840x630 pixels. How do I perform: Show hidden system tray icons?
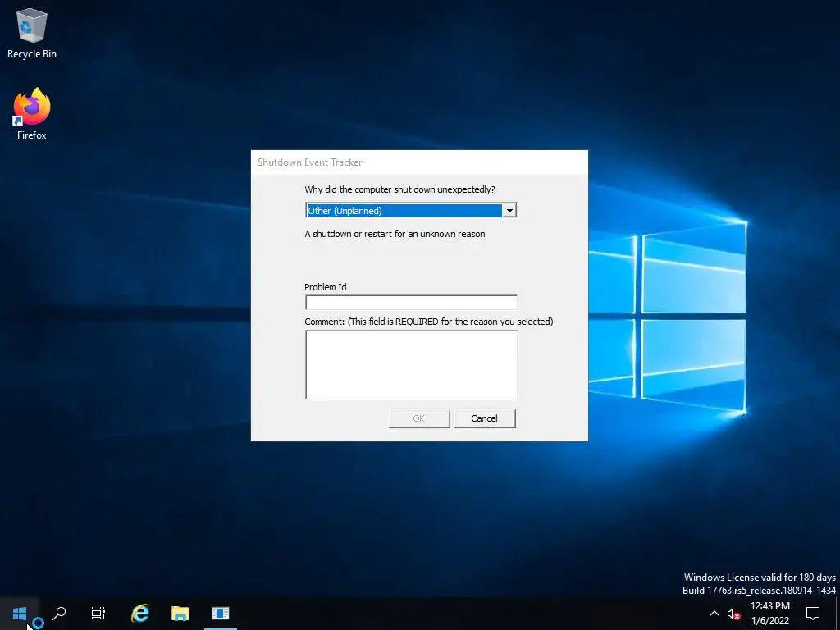(714, 614)
